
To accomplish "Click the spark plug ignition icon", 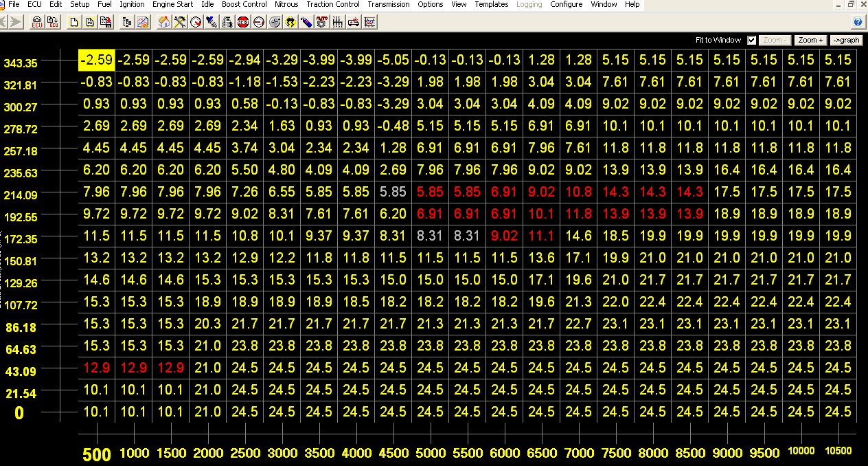I will [212, 22].
